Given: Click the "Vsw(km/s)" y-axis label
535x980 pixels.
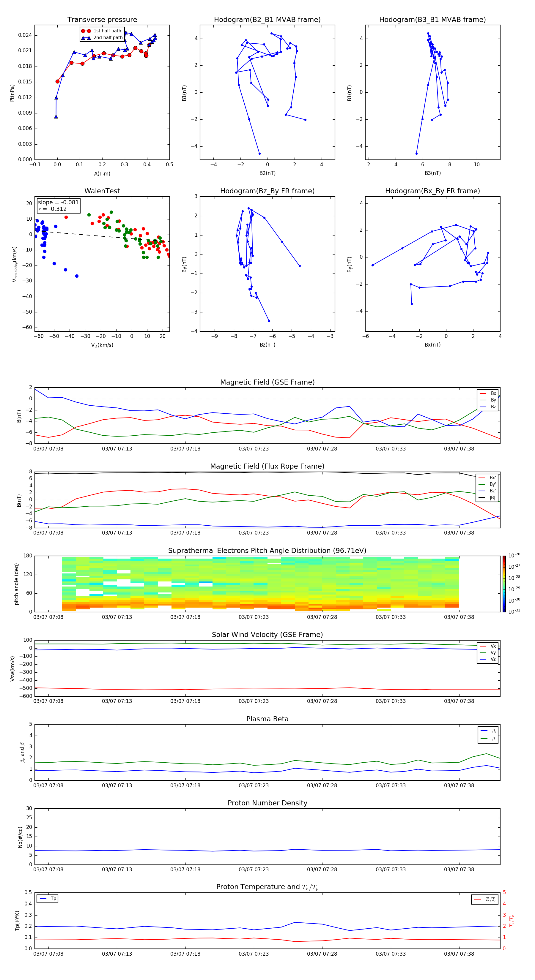Looking at the screenshot, I should pyautogui.click(x=12, y=668).
